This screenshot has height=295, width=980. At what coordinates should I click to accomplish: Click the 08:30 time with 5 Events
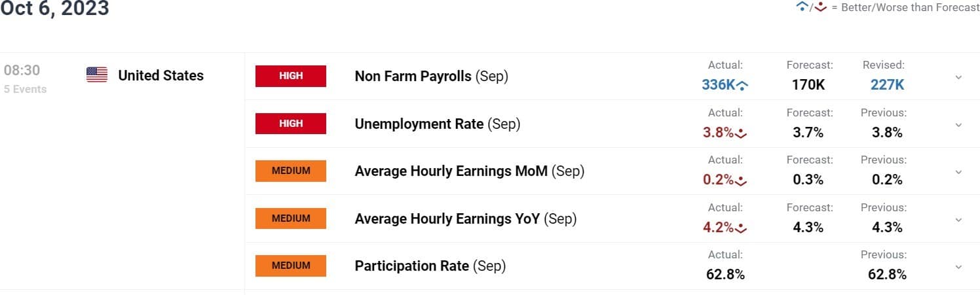coord(25,78)
